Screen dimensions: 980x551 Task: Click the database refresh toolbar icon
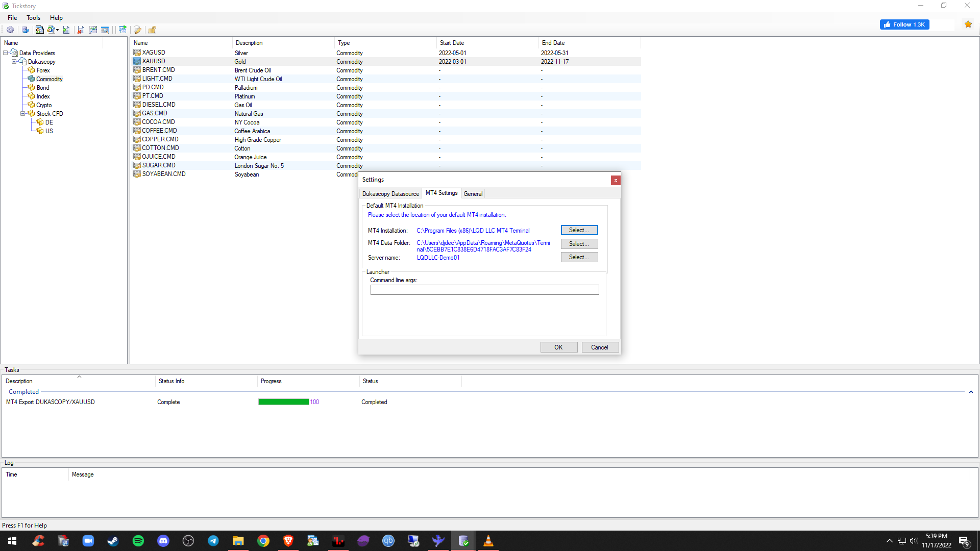point(25,30)
